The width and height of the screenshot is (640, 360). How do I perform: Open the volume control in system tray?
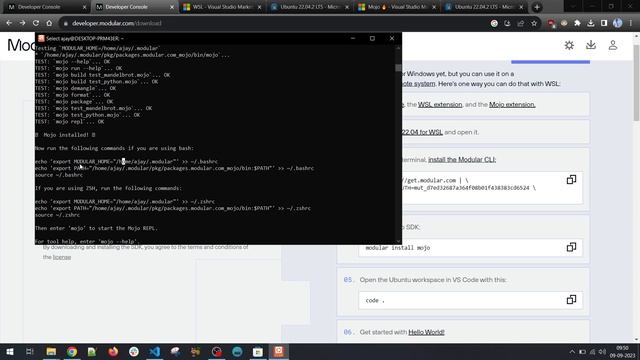click(x=602, y=351)
